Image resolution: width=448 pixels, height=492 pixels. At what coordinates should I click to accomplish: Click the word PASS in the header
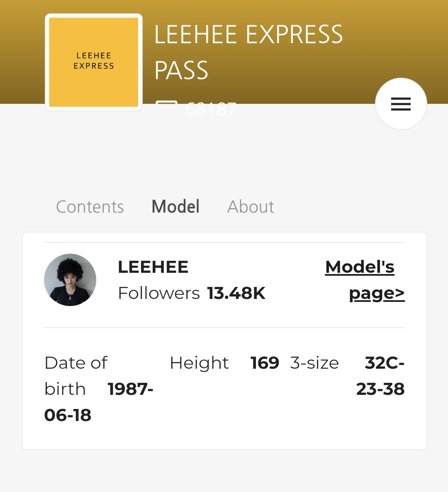181,70
